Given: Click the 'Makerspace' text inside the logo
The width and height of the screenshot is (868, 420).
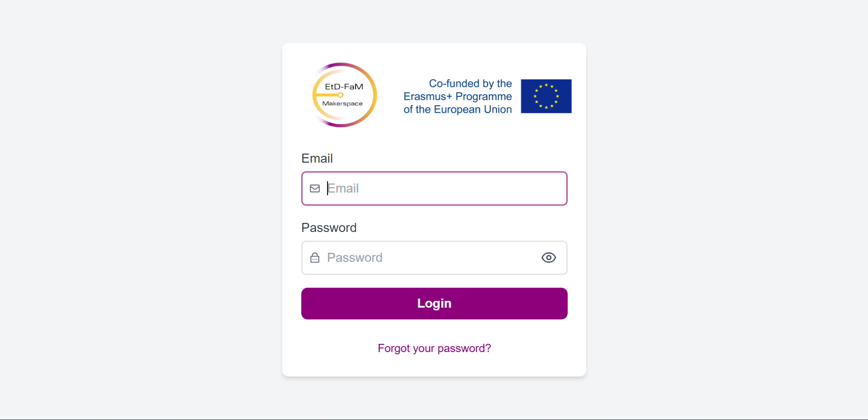Looking at the screenshot, I should point(342,104).
